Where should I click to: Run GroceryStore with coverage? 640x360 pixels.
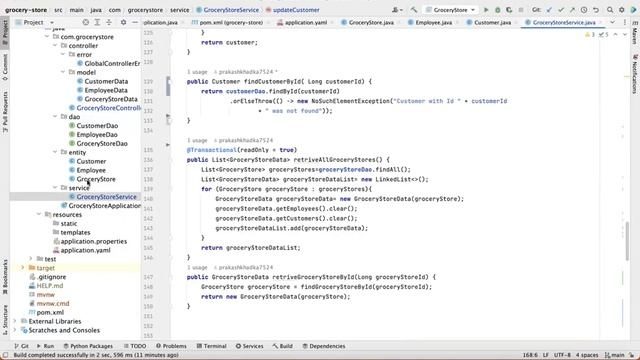pos(509,10)
